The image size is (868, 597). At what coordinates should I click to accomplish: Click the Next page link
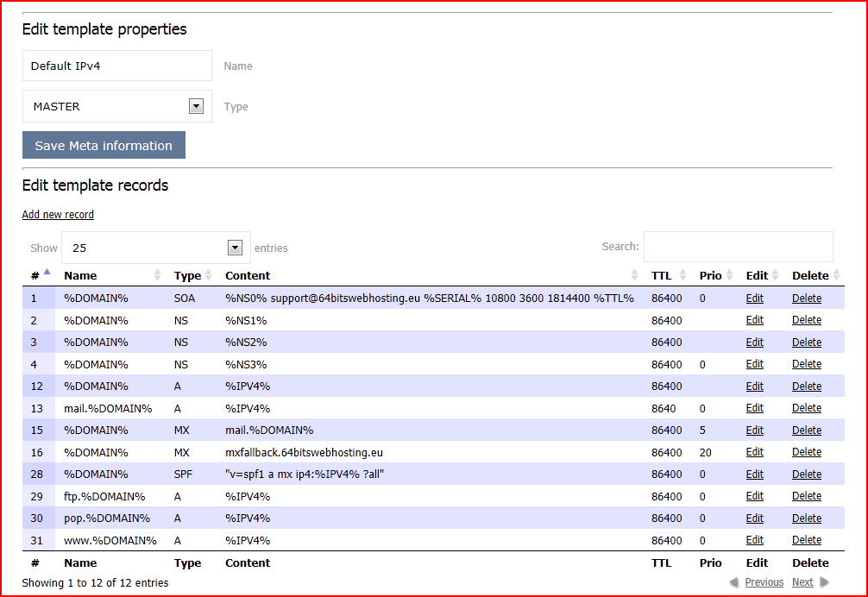point(802,582)
